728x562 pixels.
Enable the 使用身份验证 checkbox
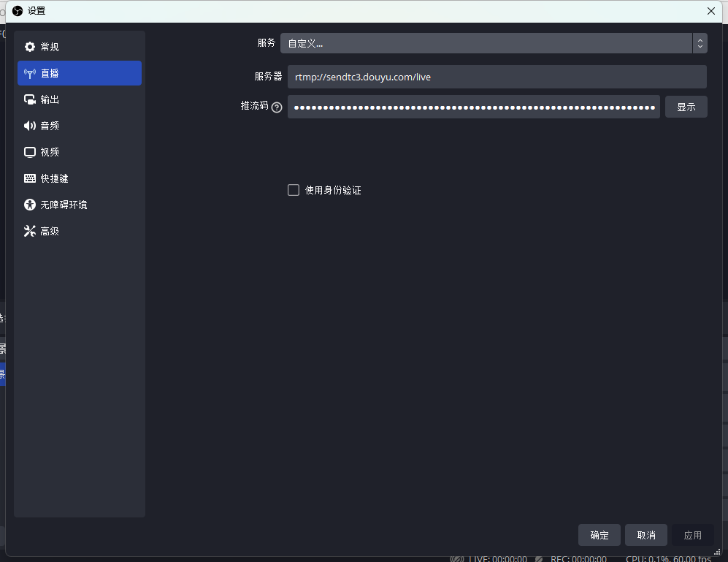coord(294,190)
